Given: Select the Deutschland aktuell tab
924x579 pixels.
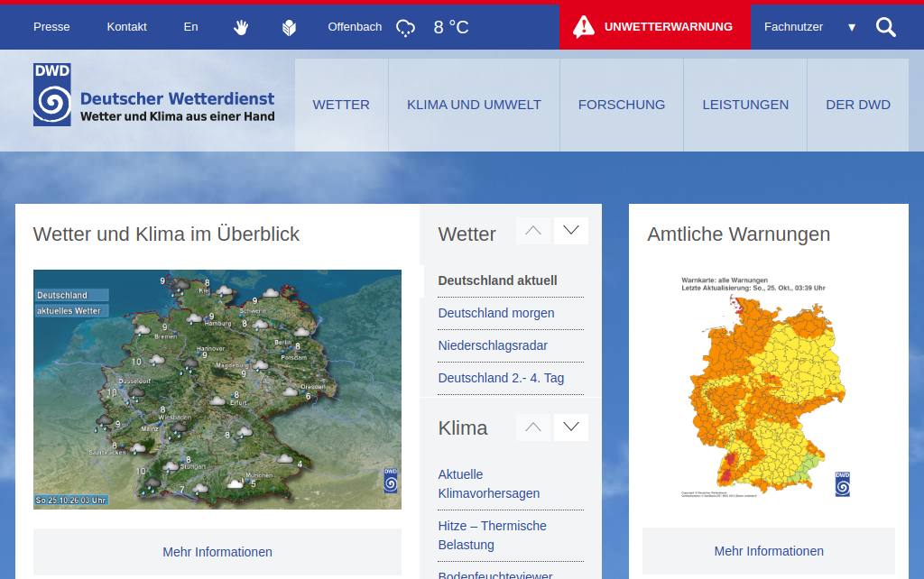Looking at the screenshot, I should (497, 281).
